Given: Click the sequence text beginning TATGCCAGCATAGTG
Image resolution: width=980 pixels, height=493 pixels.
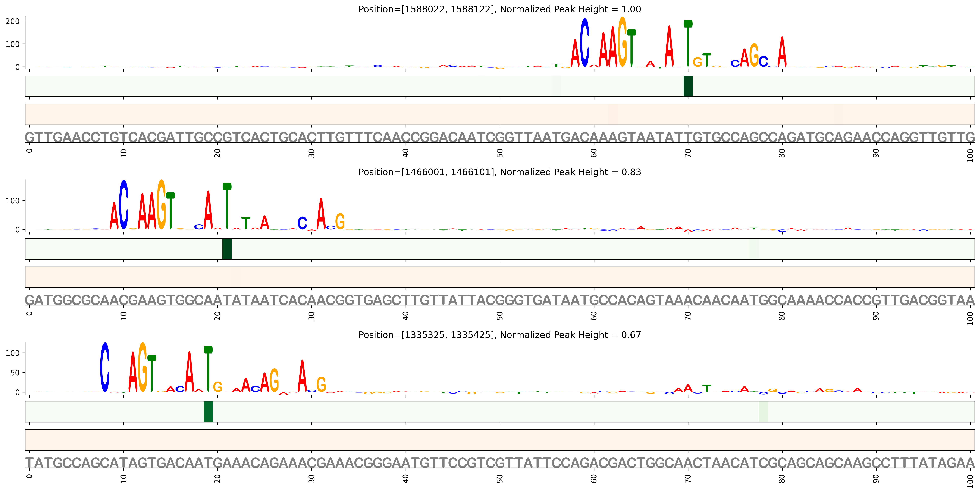Looking at the screenshot, I should click(x=500, y=463).
